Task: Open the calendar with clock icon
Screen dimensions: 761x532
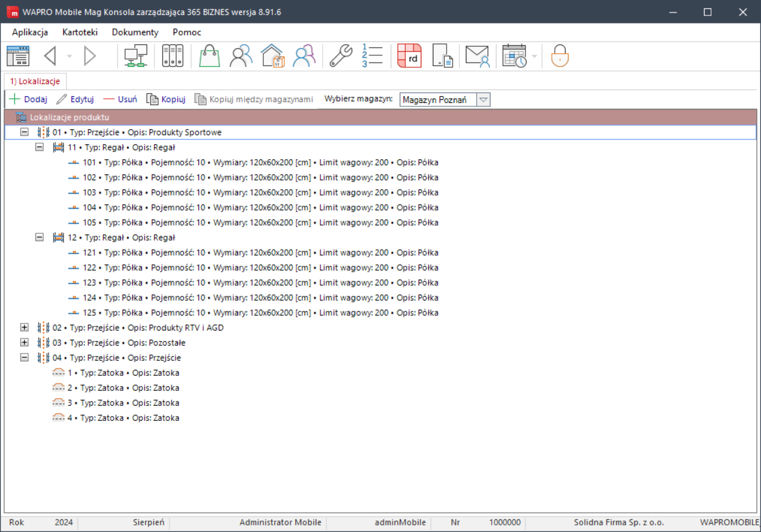Action: (x=515, y=56)
